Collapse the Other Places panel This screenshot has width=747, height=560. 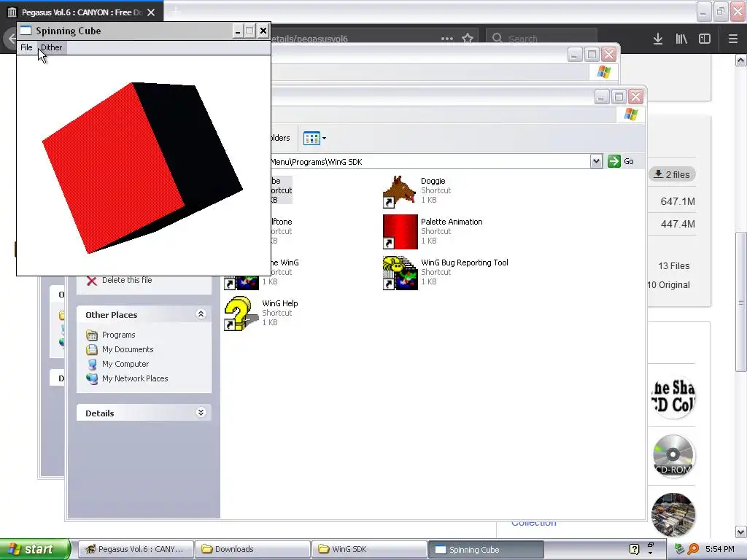pos(201,314)
